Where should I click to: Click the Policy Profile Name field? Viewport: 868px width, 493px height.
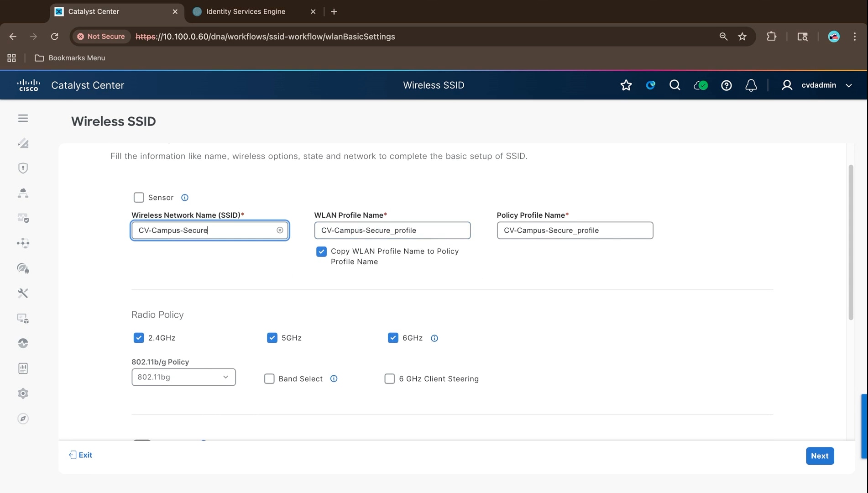tap(575, 231)
